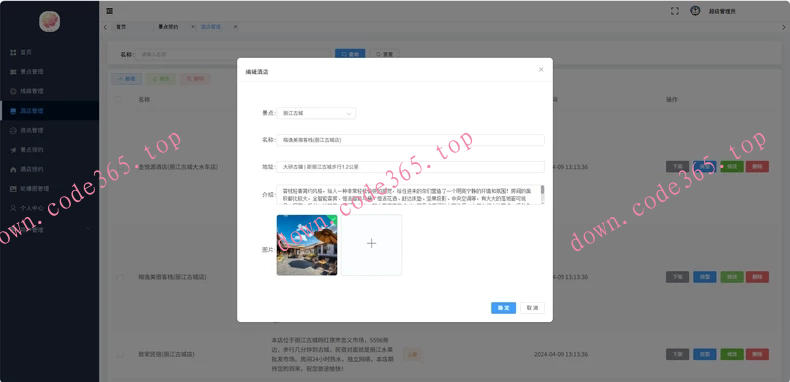Click hotel name 金悦源酒店(丽江古城大水车店)
The height and width of the screenshot is (382, 790).
178,167
